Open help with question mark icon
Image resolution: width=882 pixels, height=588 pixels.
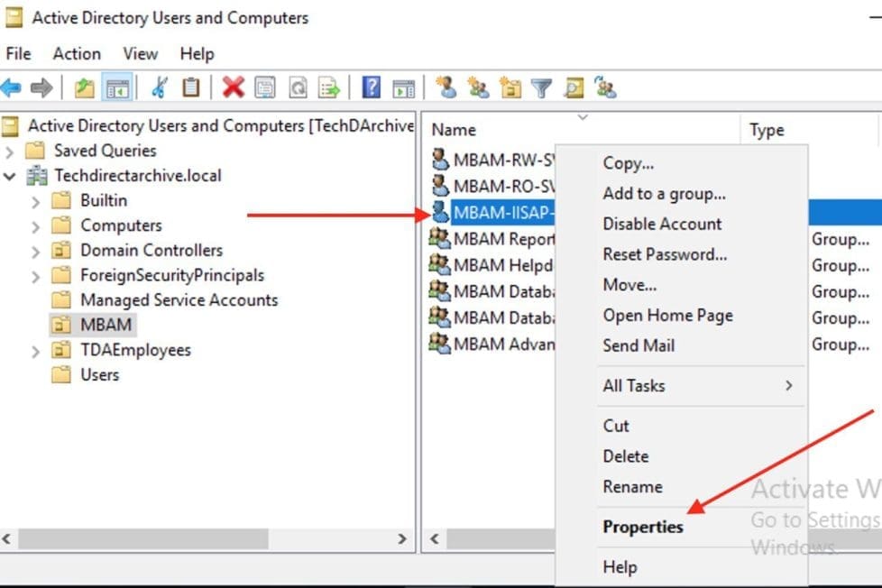pos(370,87)
